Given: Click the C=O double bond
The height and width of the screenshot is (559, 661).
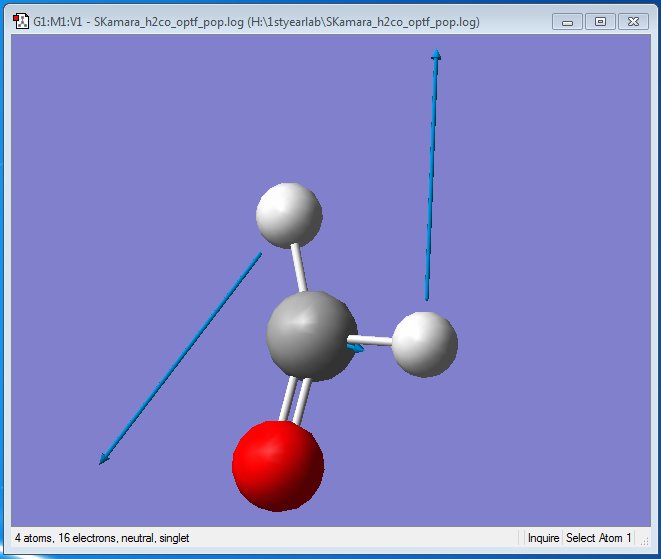Looking at the screenshot, I should 295,401.
